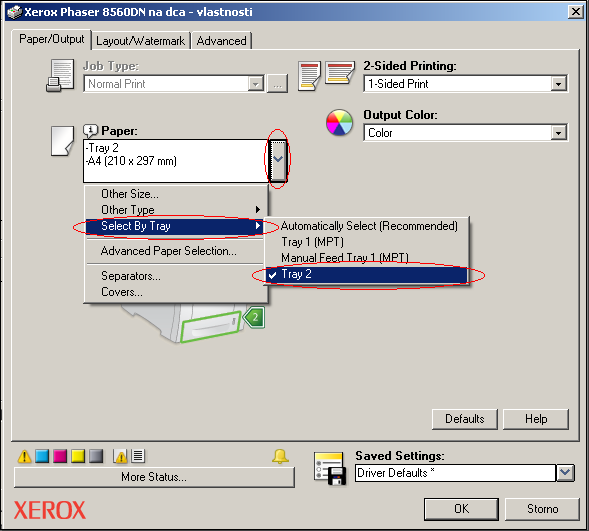
Task: Click the Output Color wheel icon
Action: pyautogui.click(x=339, y=122)
